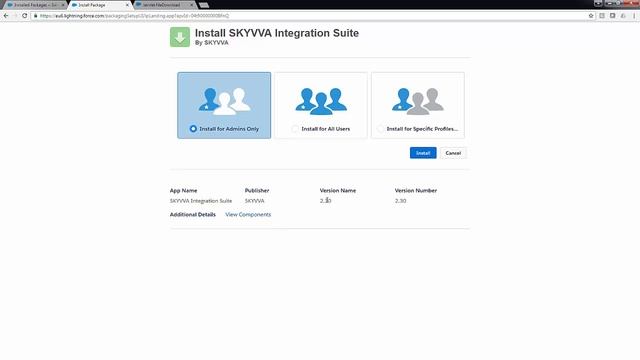Screen dimensions: 640x360
Task: Open the Chrome menu (three dots)
Action: [634, 16]
